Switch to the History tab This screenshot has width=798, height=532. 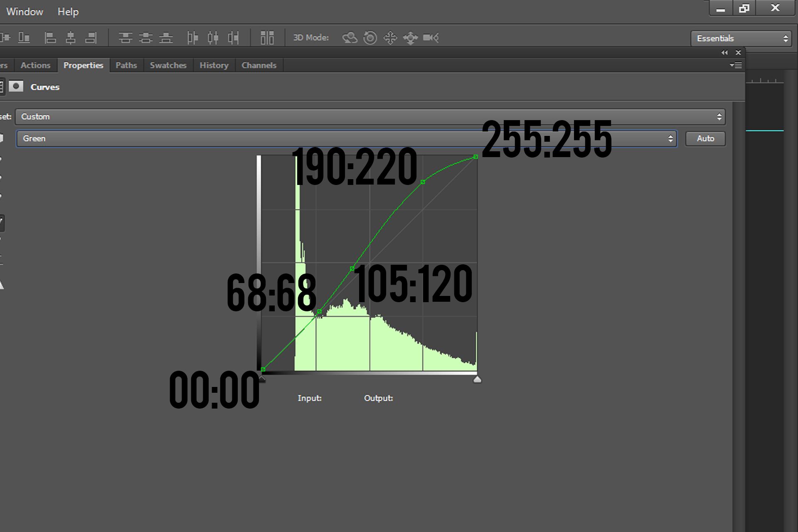point(214,65)
